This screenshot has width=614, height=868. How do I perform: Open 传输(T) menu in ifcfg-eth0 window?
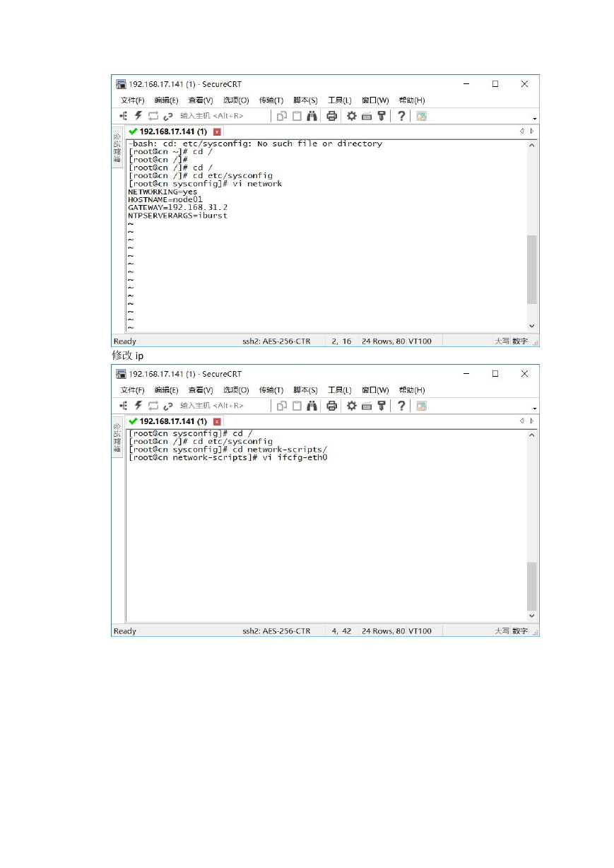tap(271, 390)
